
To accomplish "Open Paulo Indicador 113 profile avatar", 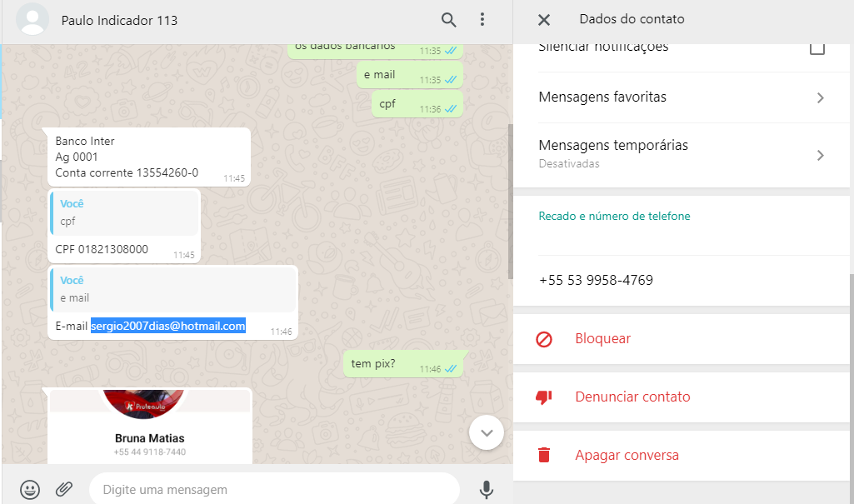I will pyautogui.click(x=32, y=20).
